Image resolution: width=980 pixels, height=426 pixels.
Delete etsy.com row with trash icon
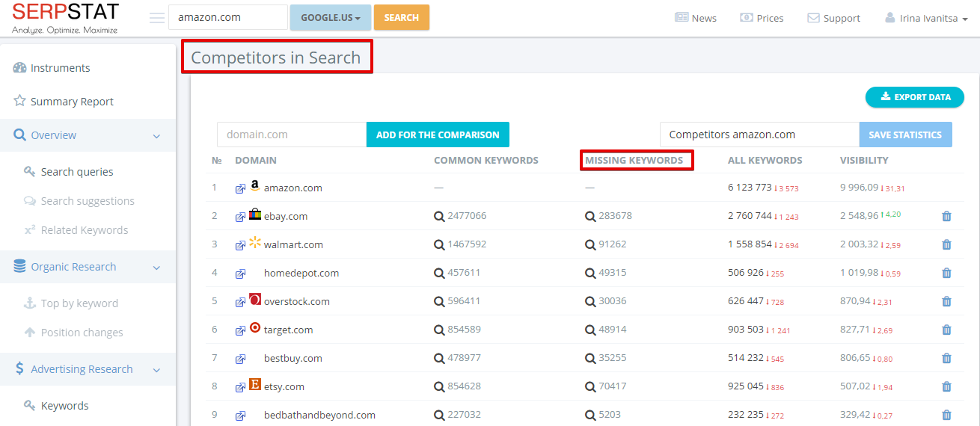(946, 386)
